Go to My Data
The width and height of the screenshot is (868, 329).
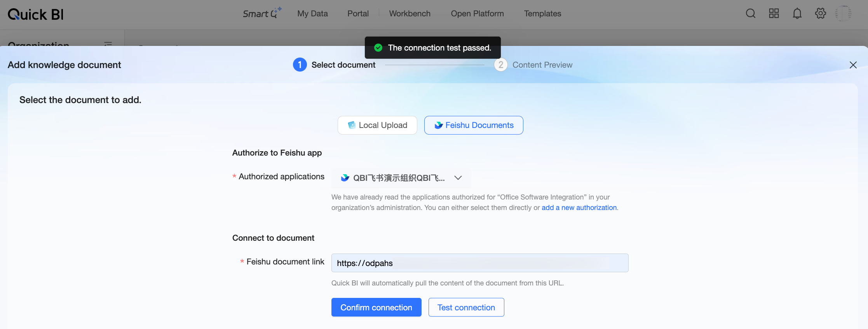[x=312, y=14]
